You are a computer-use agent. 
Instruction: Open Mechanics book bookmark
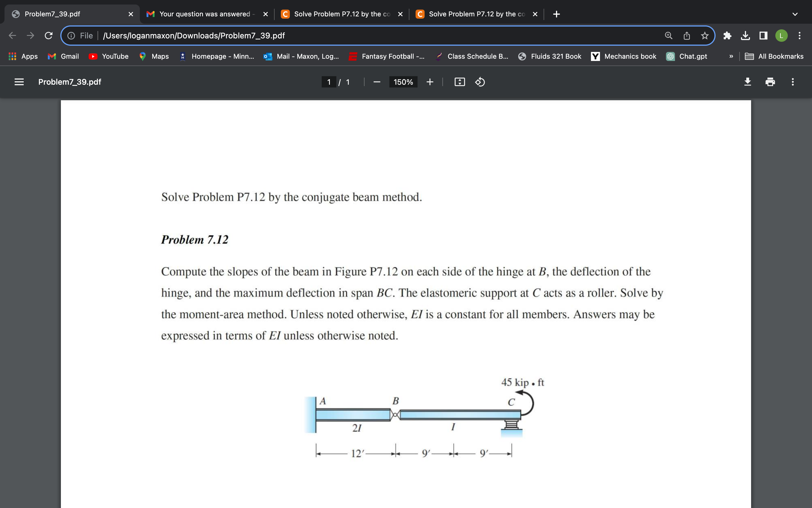624,56
